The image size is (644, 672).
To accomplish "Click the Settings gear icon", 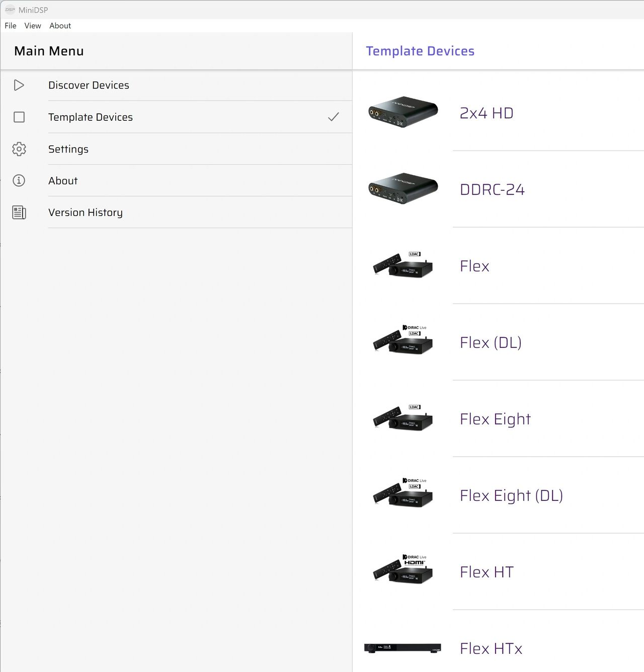I will [19, 149].
